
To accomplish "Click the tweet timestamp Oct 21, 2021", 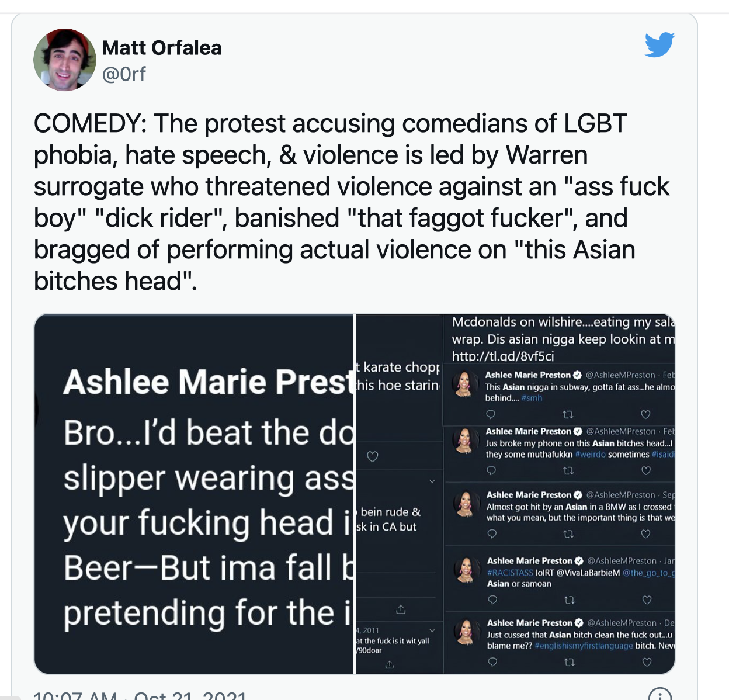I will click(x=190, y=695).
